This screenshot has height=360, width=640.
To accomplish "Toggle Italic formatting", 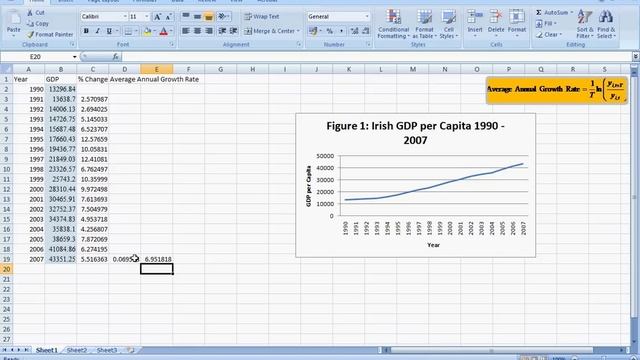I will (97, 31).
